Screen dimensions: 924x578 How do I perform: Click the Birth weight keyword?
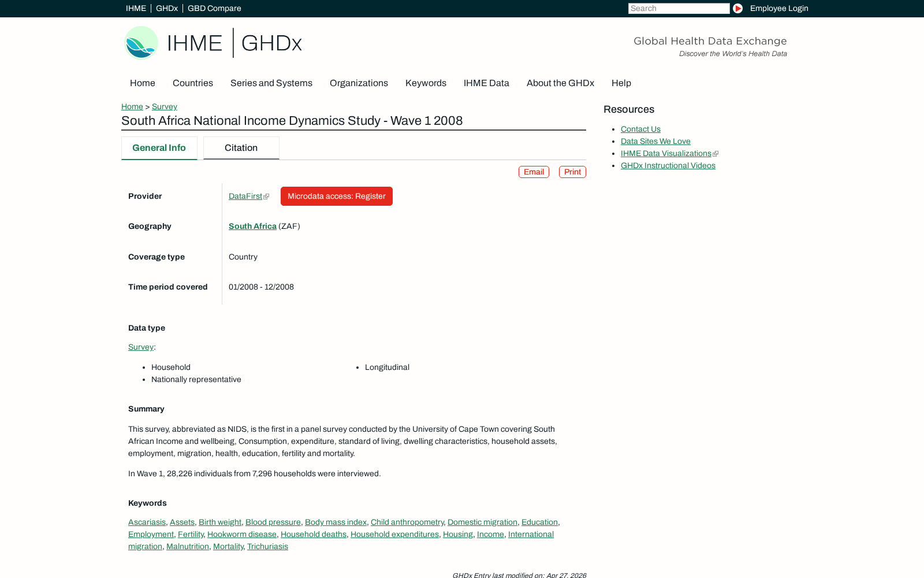click(220, 523)
